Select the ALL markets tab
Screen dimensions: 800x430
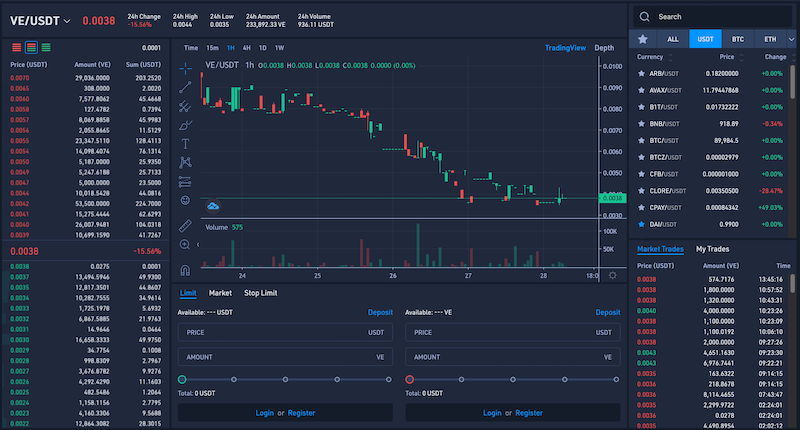click(x=673, y=39)
